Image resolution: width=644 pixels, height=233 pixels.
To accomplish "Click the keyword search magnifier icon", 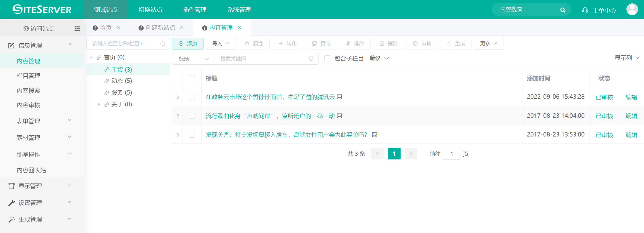I will 311,59.
